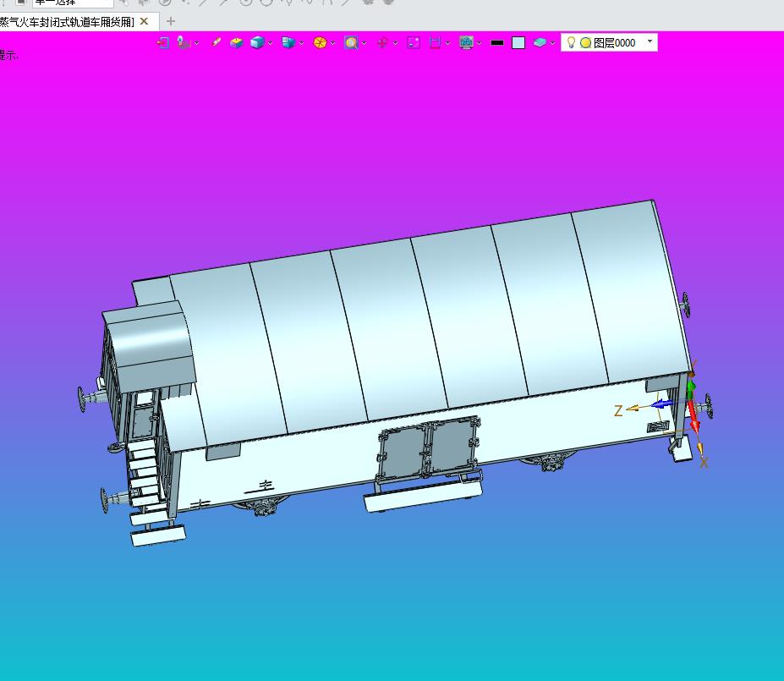Expand the shaded cube dropdown arrow
784x681 pixels.
pos(271,43)
